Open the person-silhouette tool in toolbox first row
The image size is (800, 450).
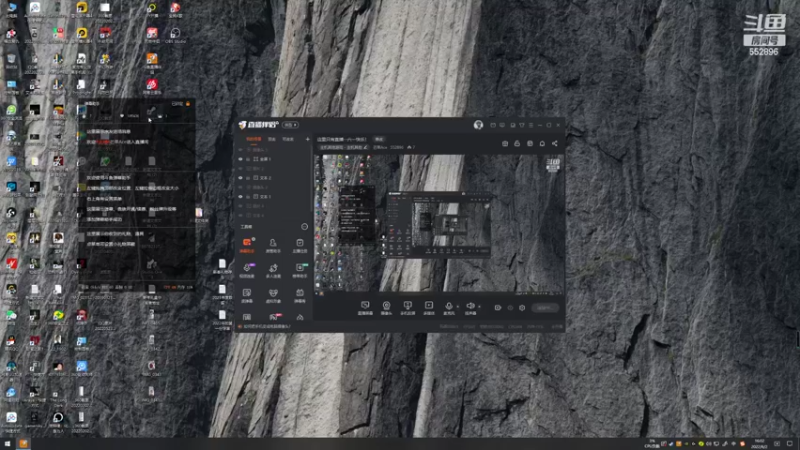(x=273, y=245)
